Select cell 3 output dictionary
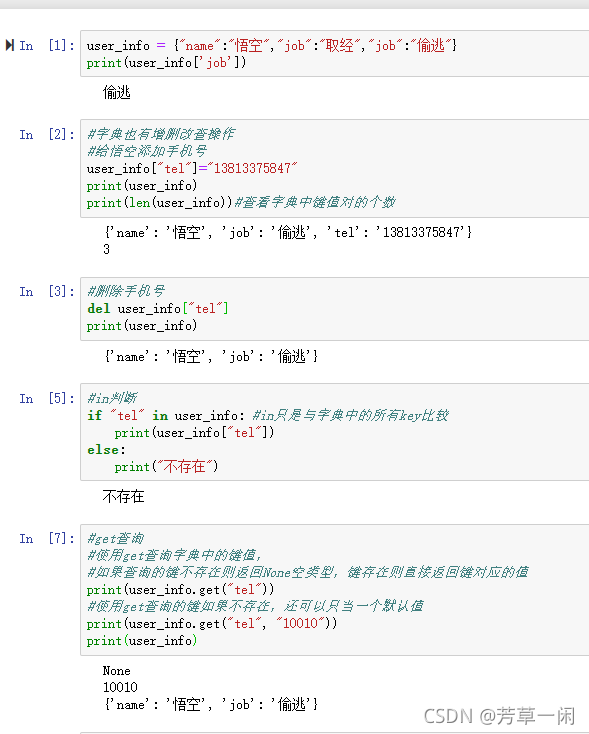The height and width of the screenshot is (734, 589). point(211,357)
